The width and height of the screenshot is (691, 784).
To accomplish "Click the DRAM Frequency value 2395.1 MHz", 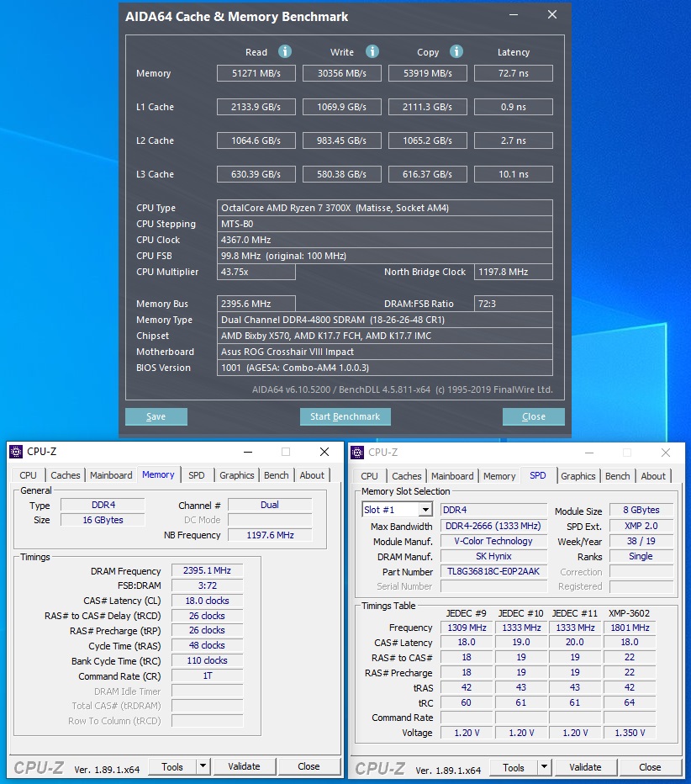I will [x=207, y=570].
